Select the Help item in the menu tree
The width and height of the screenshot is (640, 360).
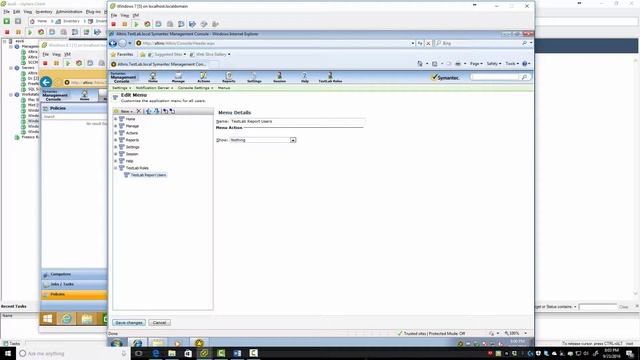pos(129,161)
